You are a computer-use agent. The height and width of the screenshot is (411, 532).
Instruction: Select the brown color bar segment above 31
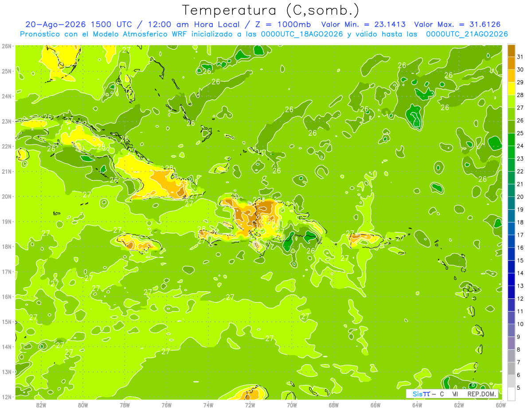pyautogui.click(x=511, y=51)
